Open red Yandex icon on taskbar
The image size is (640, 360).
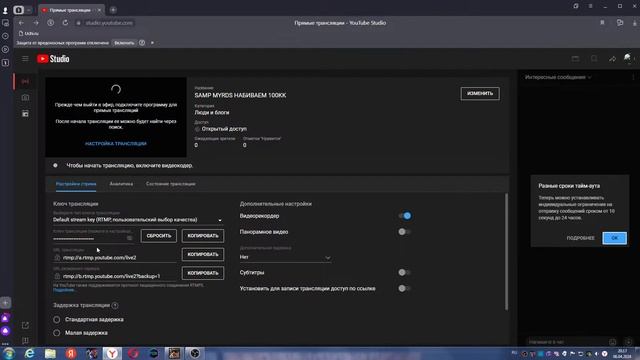coord(71,353)
